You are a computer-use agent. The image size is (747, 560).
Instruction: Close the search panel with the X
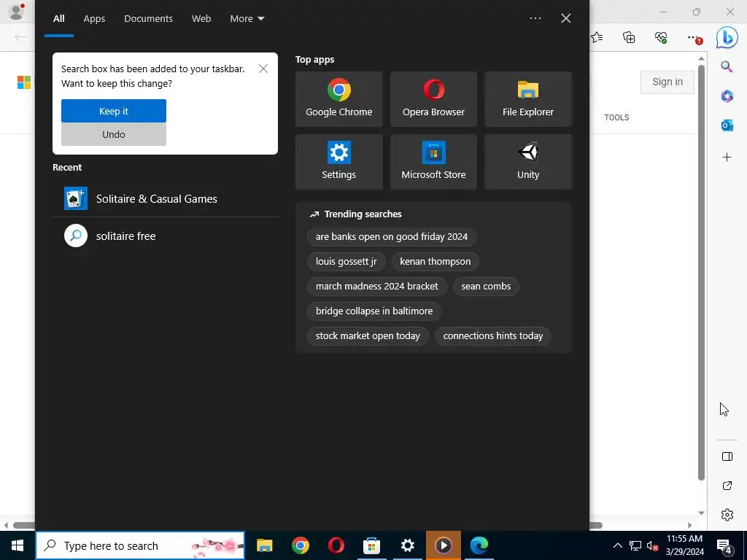[x=565, y=18]
